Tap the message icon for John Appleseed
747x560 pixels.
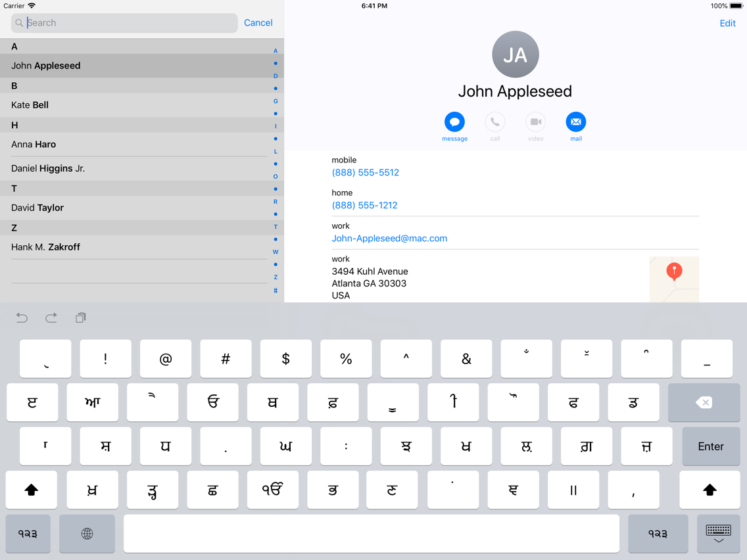click(x=454, y=122)
